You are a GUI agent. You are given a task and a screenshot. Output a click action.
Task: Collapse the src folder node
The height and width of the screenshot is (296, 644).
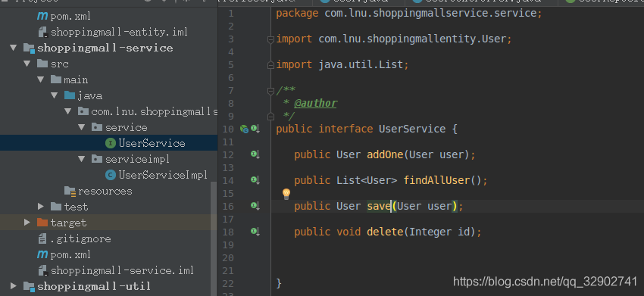coord(27,64)
